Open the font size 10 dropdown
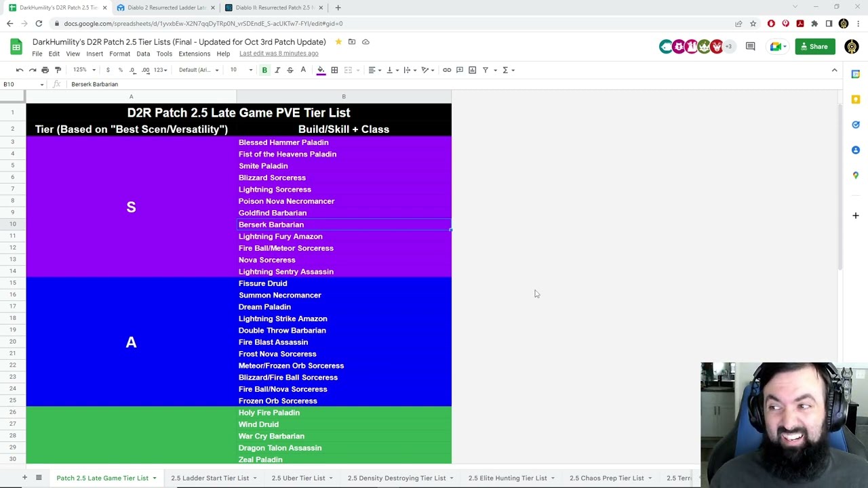The width and height of the screenshot is (868, 488). [x=241, y=70]
